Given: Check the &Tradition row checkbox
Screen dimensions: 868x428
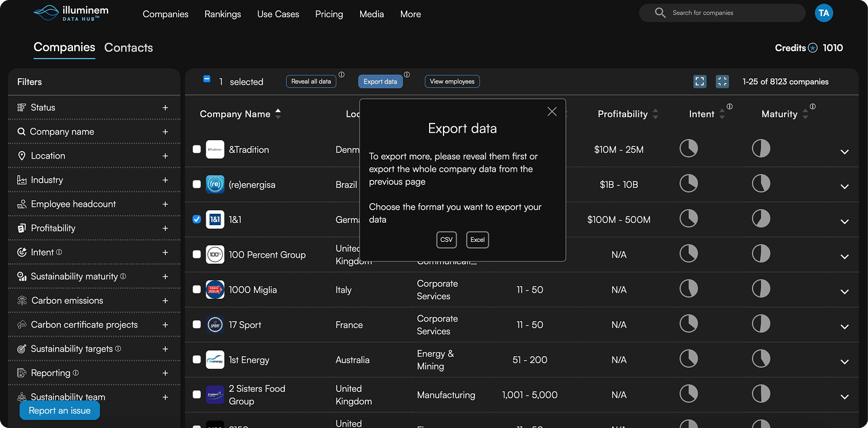Looking at the screenshot, I should click(x=196, y=149).
